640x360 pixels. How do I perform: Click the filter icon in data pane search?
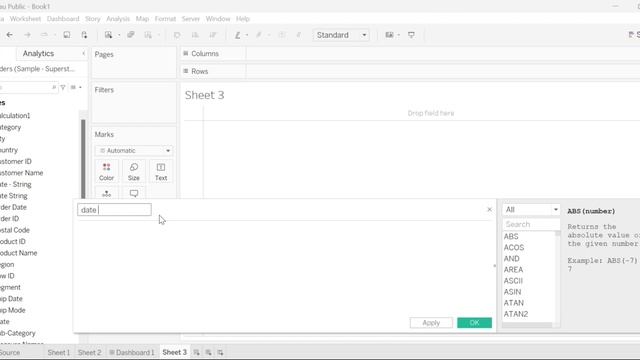point(63,87)
